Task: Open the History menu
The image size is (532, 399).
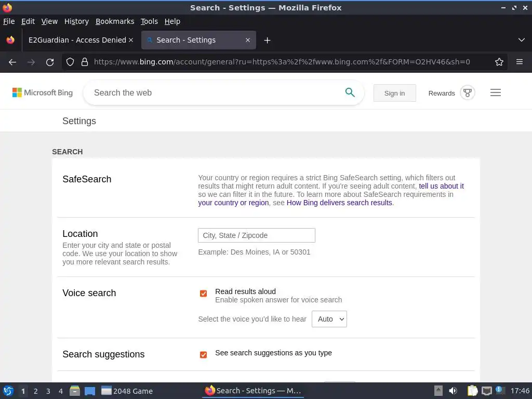Action: click(76, 21)
